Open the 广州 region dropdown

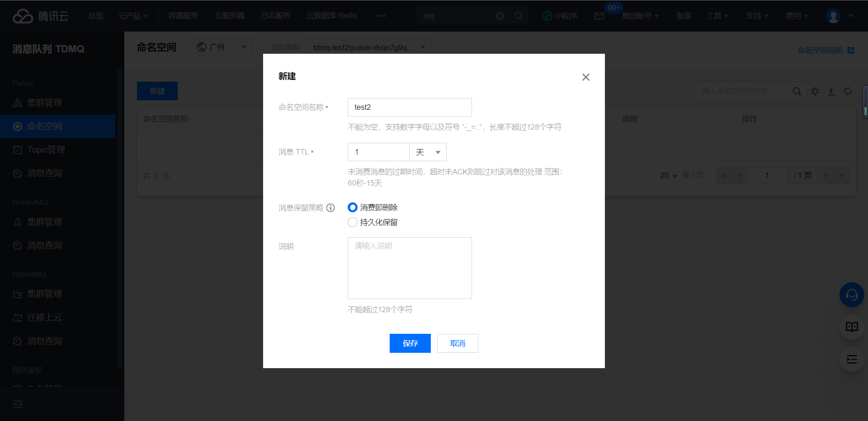coord(220,47)
